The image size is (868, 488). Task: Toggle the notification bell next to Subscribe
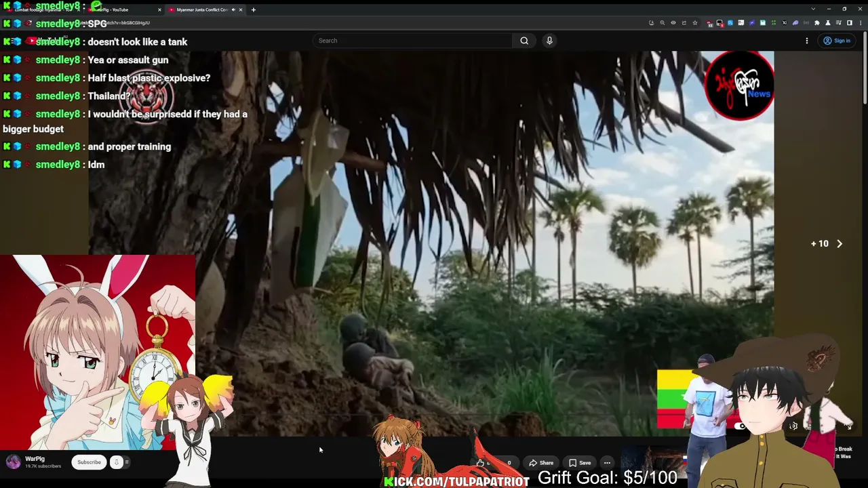tap(117, 462)
